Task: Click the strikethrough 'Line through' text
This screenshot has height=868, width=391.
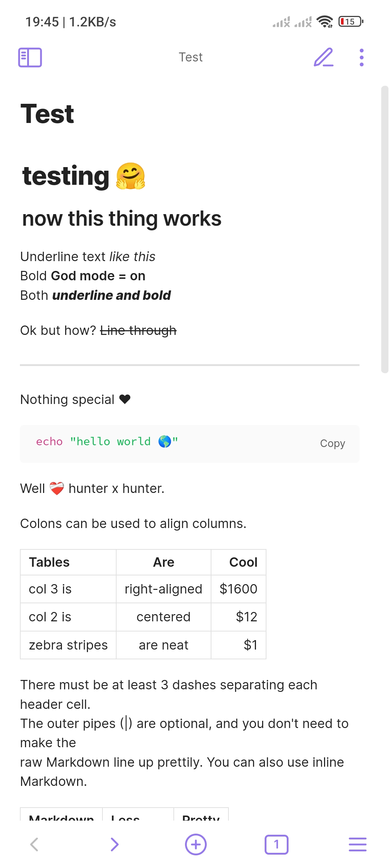Action: tap(138, 331)
